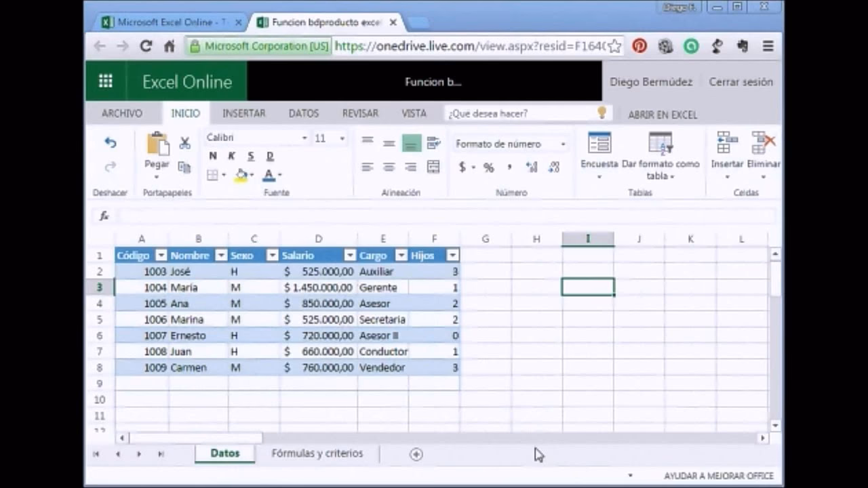
Task: Open the Office app launcher grid
Action: pyautogui.click(x=105, y=81)
